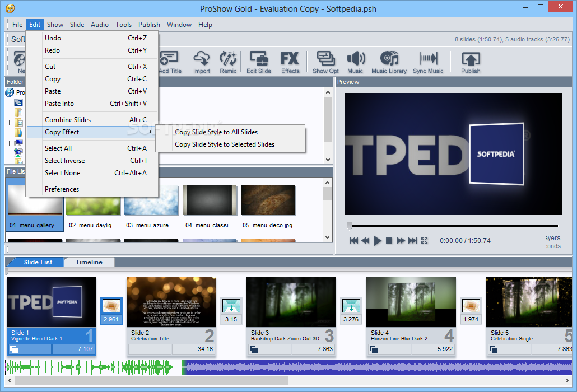Choose Copy Slide Style to All Slides

pyautogui.click(x=230, y=132)
